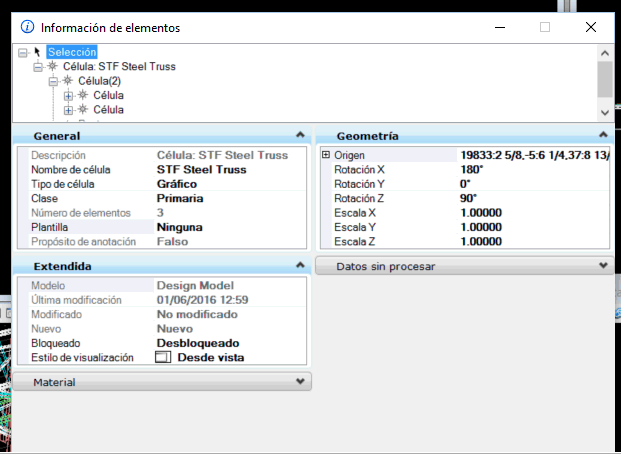The image size is (621, 454).
Task: Collapse the Extendida section
Action: tap(300, 265)
